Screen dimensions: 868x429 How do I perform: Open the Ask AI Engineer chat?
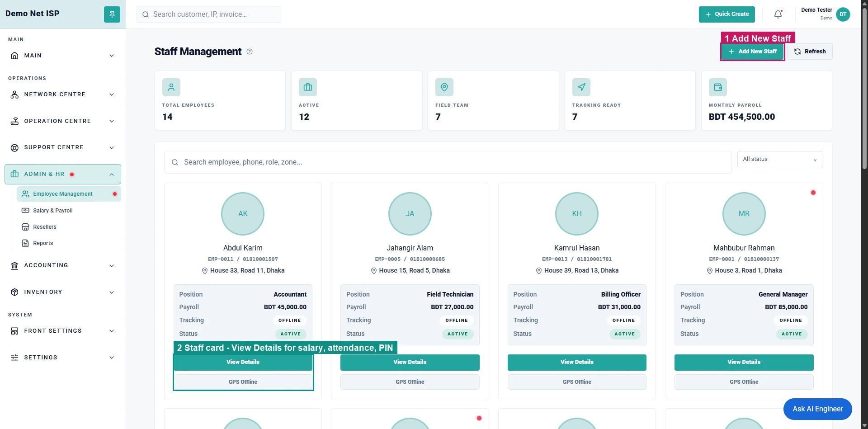pyautogui.click(x=817, y=409)
